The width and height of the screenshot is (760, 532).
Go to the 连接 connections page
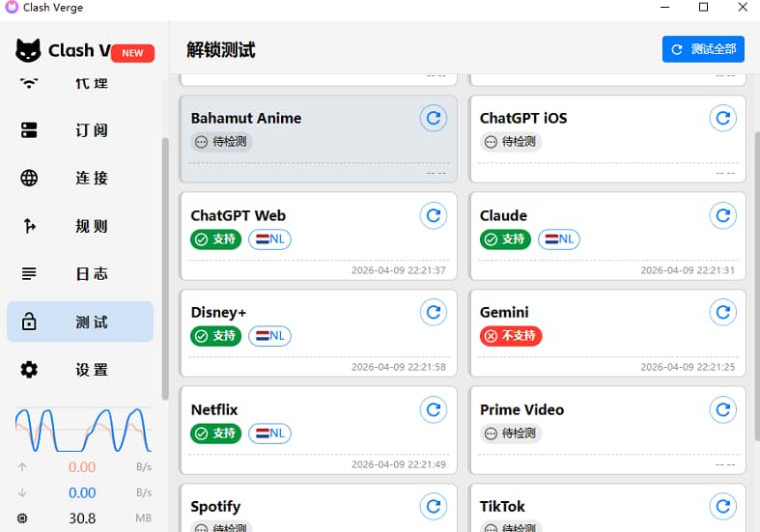[80, 178]
